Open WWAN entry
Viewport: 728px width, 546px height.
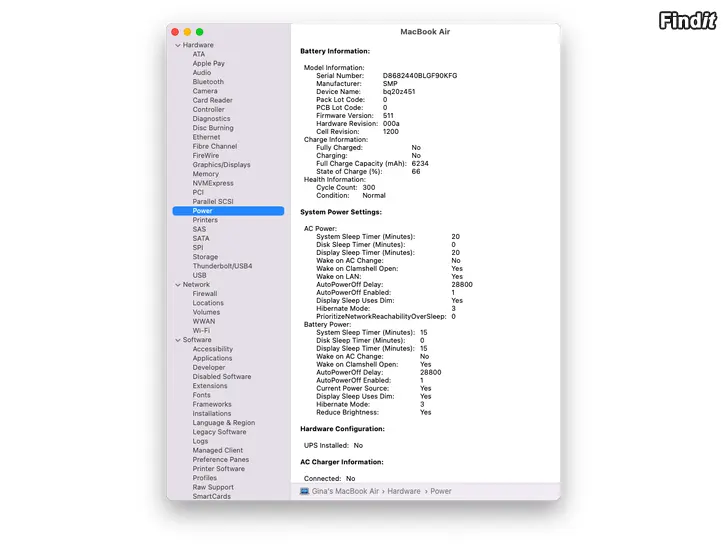(x=204, y=321)
